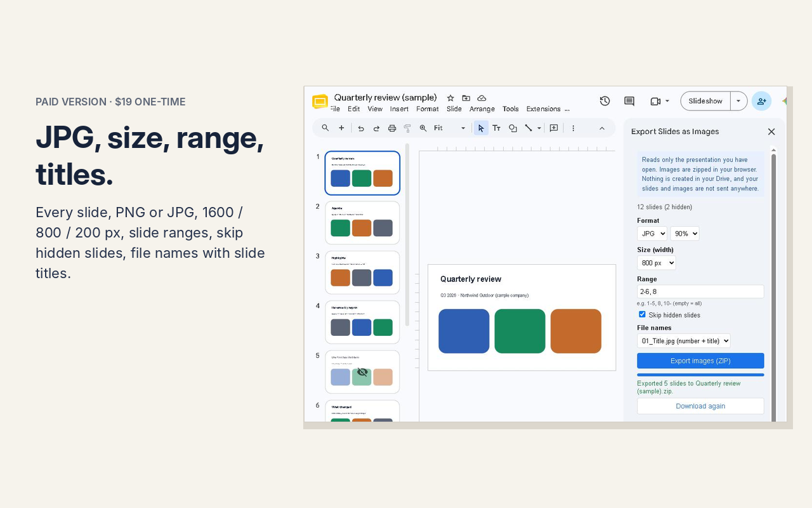Open the Fit zoom level dropdown
The height and width of the screenshot is (508, 812).
point(450,128)
